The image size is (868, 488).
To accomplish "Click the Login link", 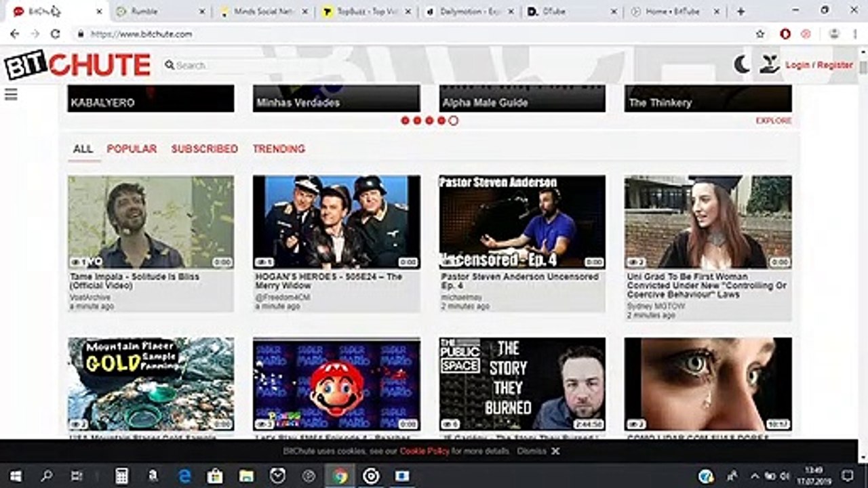I will 797,65.
